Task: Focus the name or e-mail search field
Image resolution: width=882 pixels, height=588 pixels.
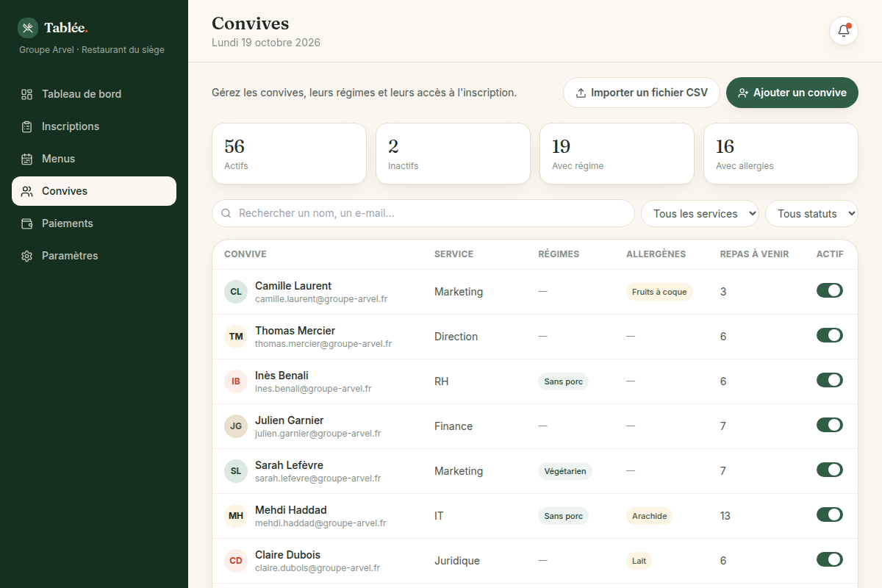Action: pyautogui.click(x=423, y=213)
